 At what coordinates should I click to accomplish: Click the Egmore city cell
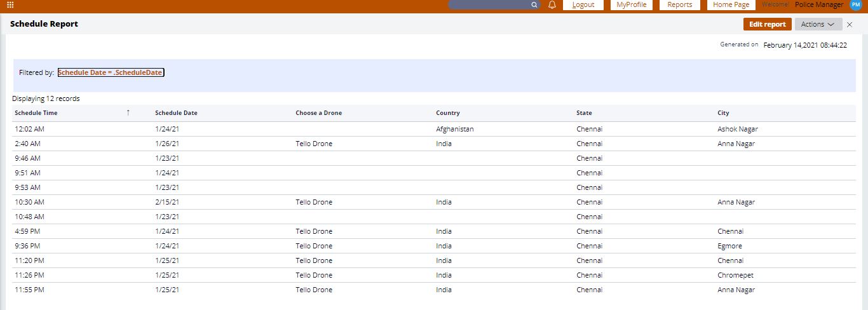729,246
